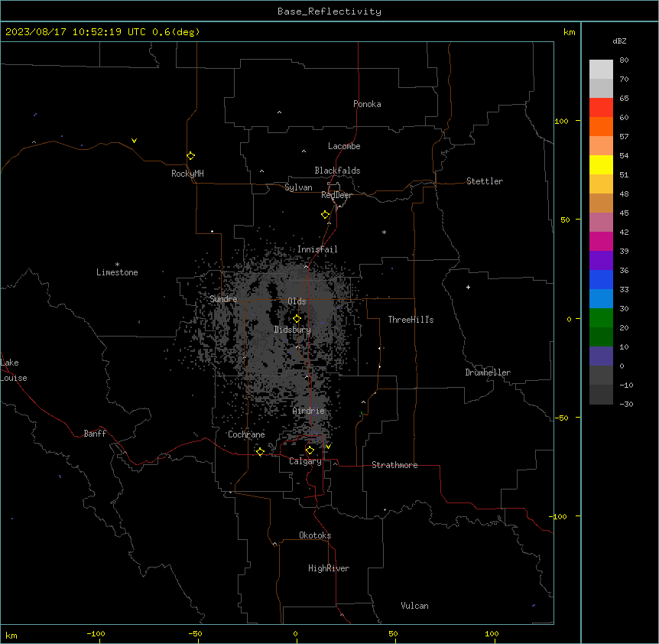659x644 pixels.
Task: Click the HighRiver town label
Action: (329, 568)
